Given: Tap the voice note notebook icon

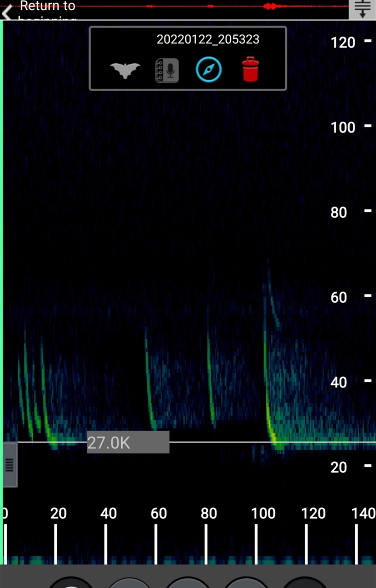Looking at the screenshot, I should [167, 70].
